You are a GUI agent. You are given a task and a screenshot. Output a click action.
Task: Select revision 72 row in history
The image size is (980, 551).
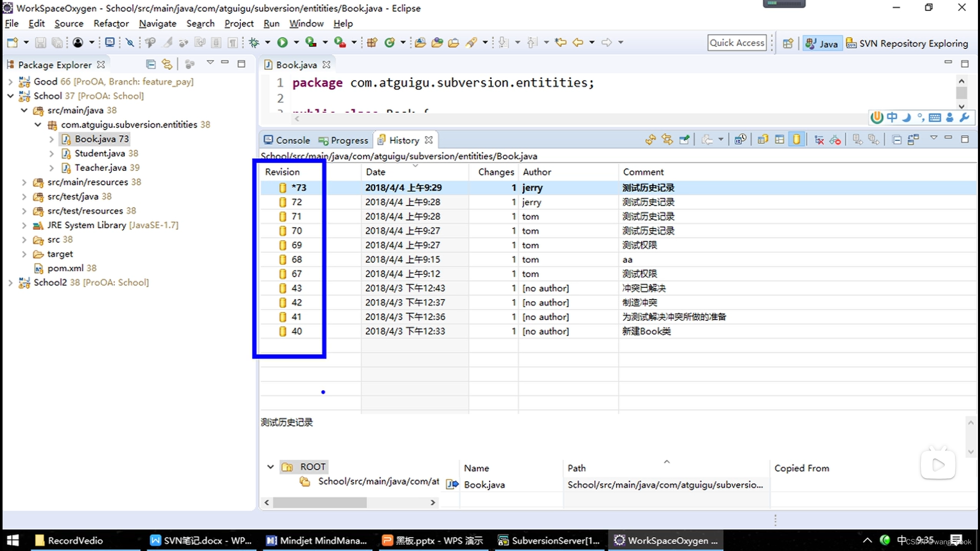pos(618,202)
